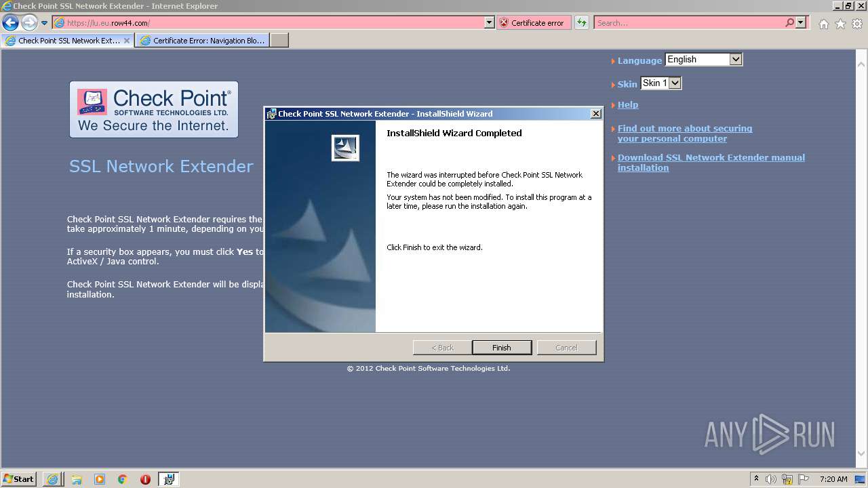Open the recent pages dropdown arrow
Image resolution: width=868 pixels, height=488 pixels.
point(44,23)
